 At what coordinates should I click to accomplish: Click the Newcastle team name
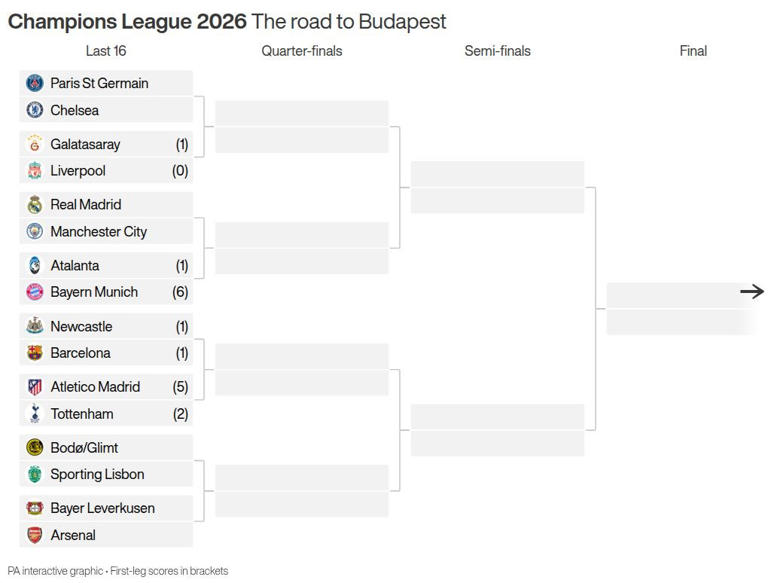coord(81,326)
